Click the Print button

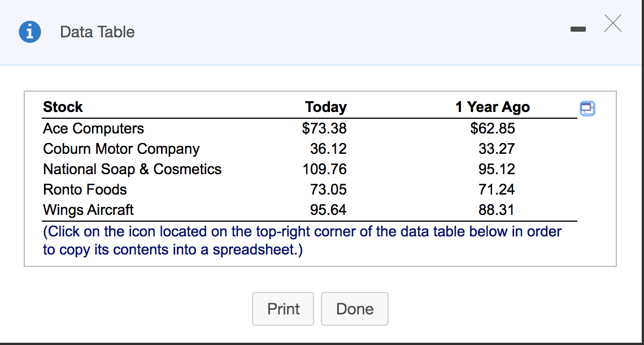point(282,309)
